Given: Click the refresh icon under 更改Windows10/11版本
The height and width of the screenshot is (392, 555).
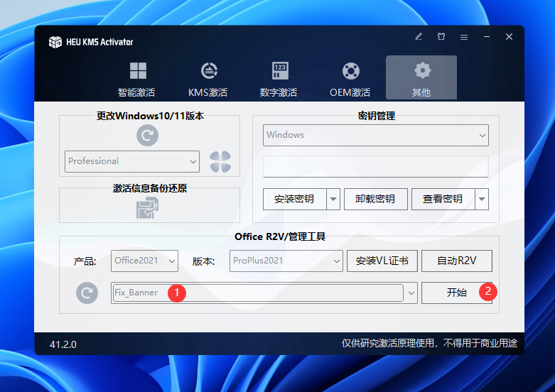Looking at the screenshot, I should (147, 135).
